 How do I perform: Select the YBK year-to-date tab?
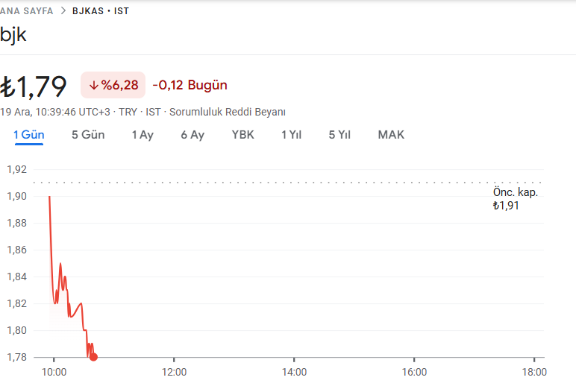pyautogui.click(x=243, y=135)
